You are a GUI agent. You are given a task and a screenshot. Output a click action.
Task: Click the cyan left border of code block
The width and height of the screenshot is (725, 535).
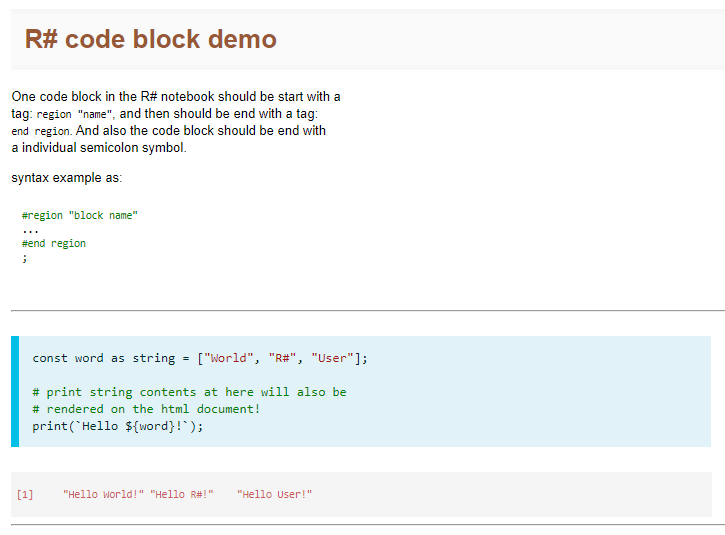(x=15, y=391)
